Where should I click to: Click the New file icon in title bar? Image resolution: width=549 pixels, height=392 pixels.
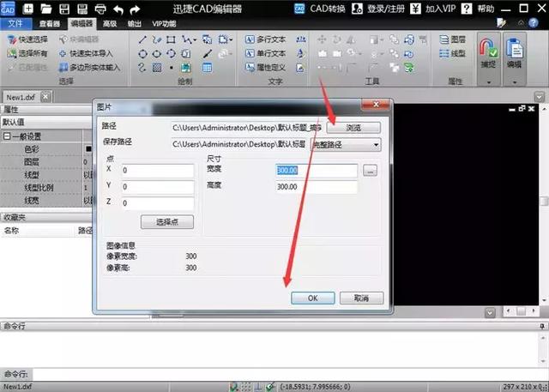28,9
